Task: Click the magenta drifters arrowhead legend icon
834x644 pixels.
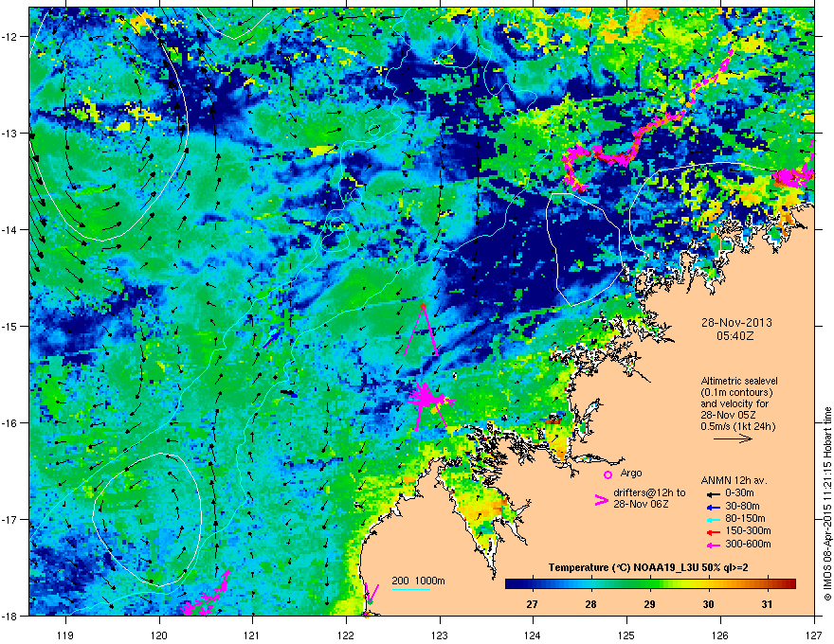Action: tap(601, 500)
